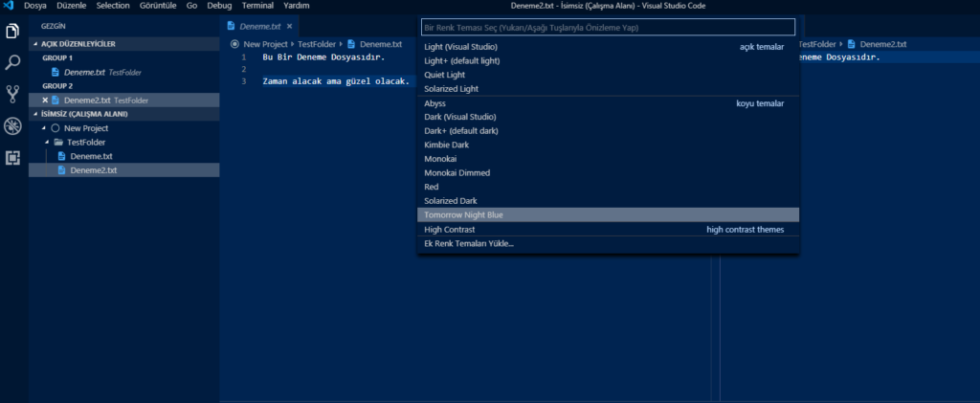Select Dark+ (default dark) theme
Image resolution: width=980 pixels, height=403 pixels.
[x=608, y=130]
